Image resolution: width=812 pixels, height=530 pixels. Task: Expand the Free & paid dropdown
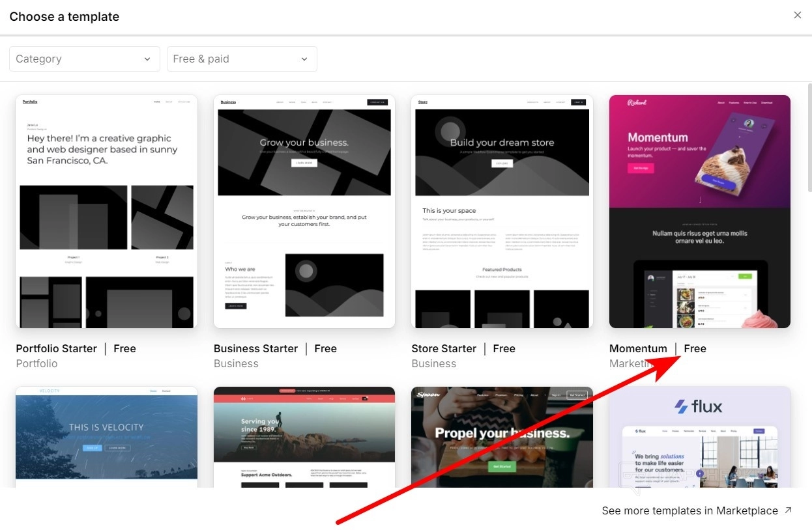coord(242,59)
